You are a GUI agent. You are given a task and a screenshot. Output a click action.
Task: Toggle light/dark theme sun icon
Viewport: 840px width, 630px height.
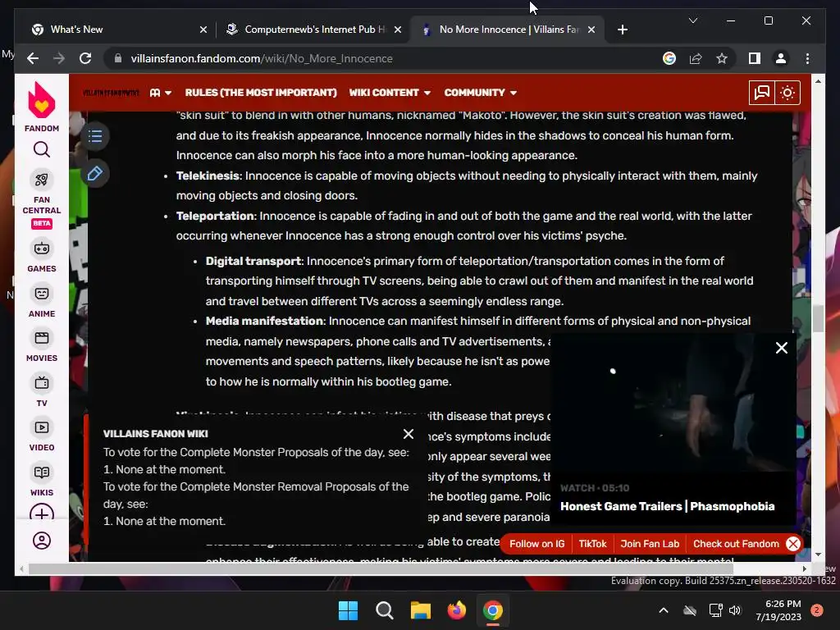787,93
